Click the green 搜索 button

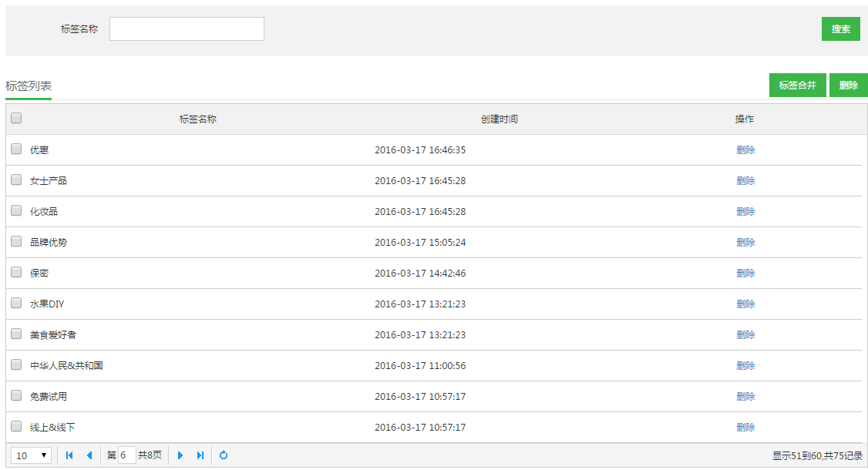[840, 29]
